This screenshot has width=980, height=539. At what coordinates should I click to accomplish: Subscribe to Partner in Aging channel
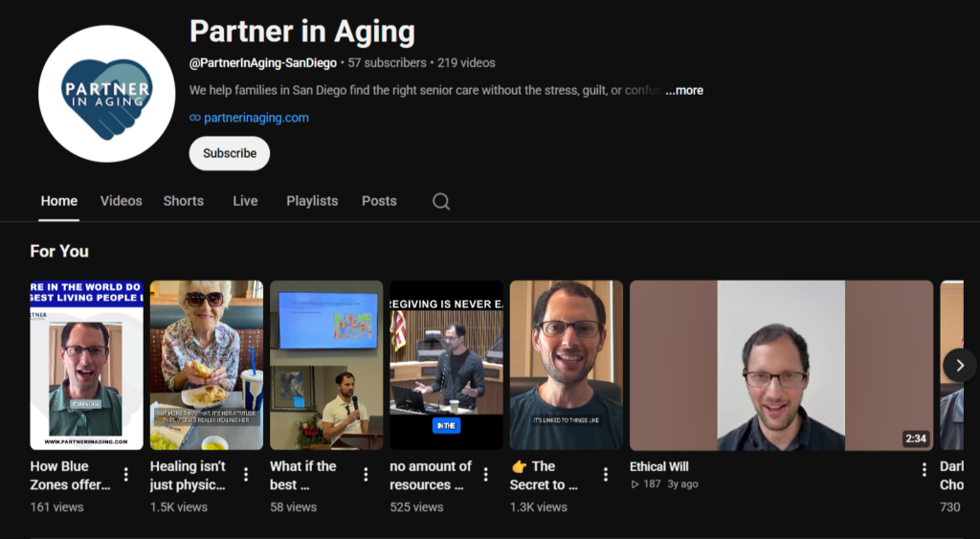pyautogui.click(x=230, y=153)
